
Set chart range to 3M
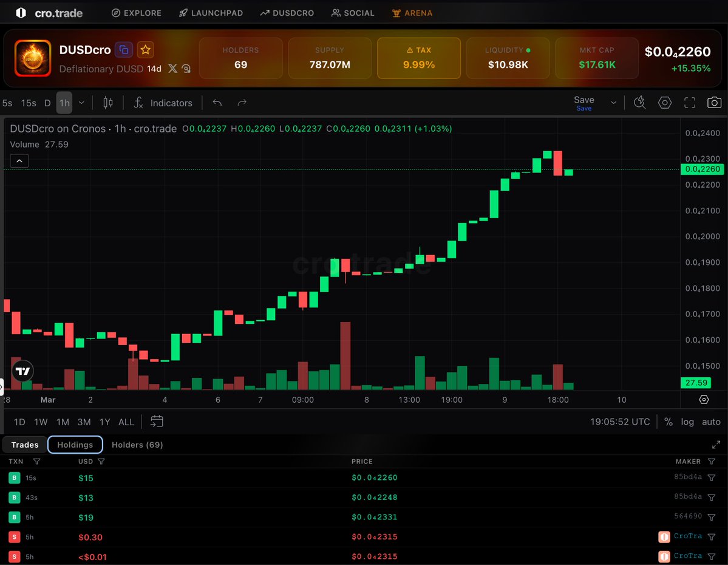[x=84, y=422]
